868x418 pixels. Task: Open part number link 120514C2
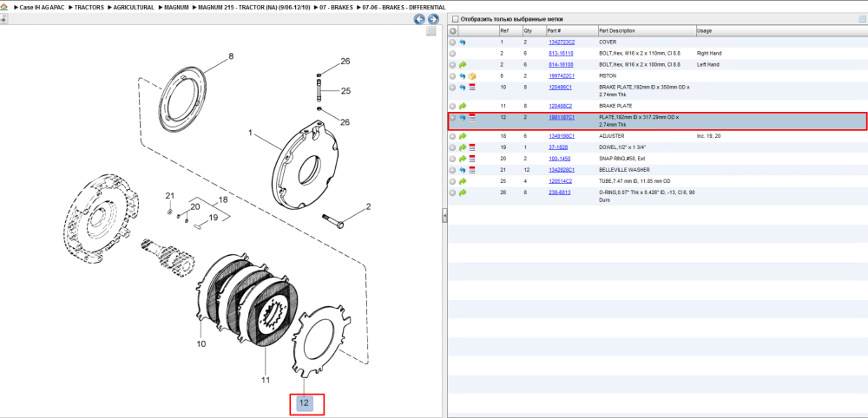[x=560, y=181]
